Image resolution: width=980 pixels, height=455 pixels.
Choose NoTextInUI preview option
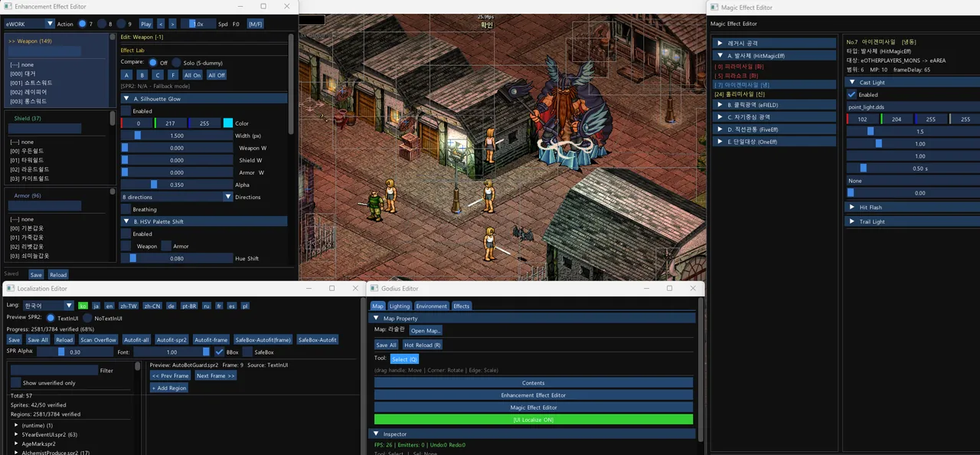coord(87,317)
